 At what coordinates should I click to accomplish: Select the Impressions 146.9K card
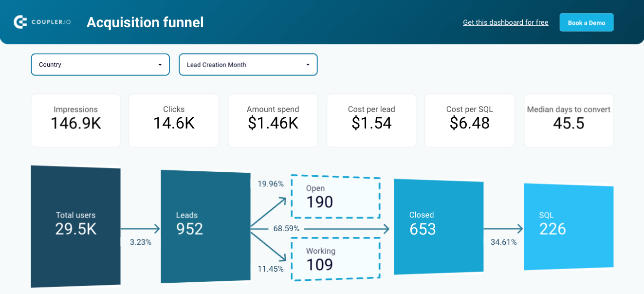click(75, 120)
